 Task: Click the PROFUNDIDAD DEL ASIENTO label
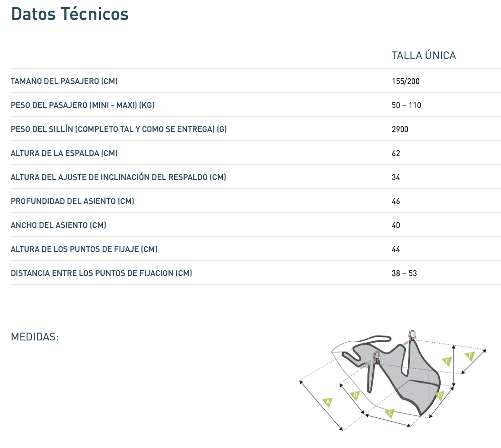(x=72, y=201)
